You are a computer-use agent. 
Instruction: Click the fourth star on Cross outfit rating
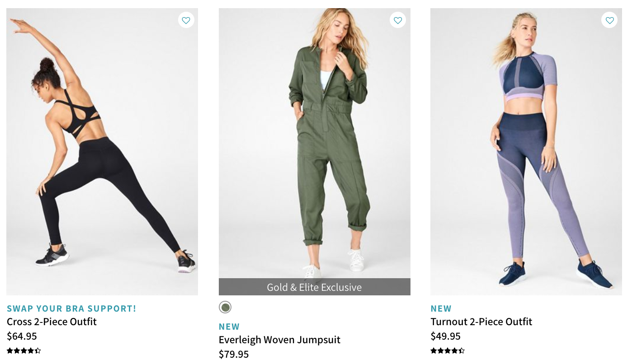pyautogui.click(x=30, y=350)
